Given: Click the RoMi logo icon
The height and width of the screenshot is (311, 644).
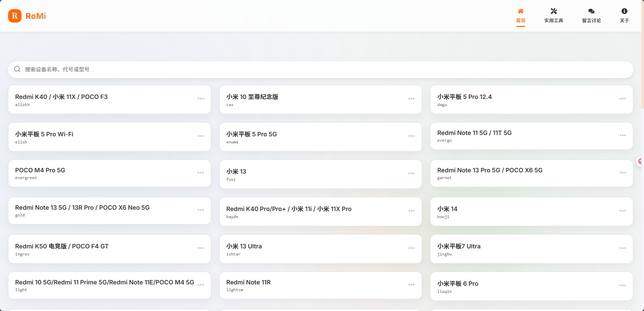Looking at the screenshot, I should point(15,16).
